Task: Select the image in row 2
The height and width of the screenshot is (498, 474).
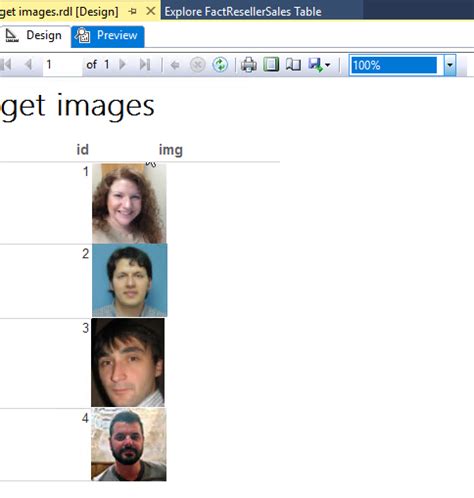Action: 130,280
